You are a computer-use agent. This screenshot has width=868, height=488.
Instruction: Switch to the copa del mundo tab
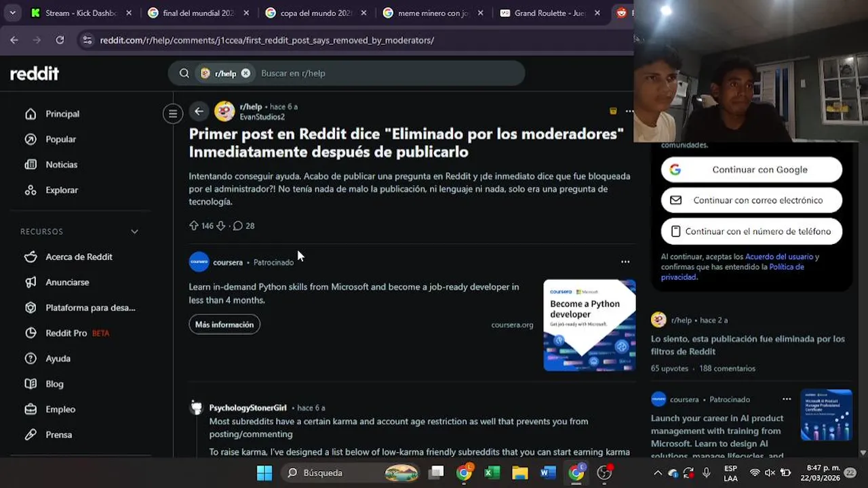point(317,13)
